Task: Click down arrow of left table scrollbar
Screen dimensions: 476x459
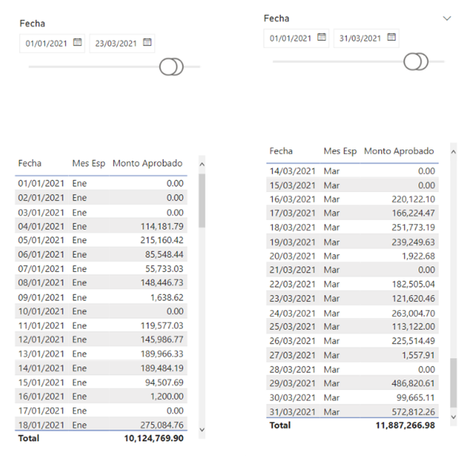Action: [202, 430]
